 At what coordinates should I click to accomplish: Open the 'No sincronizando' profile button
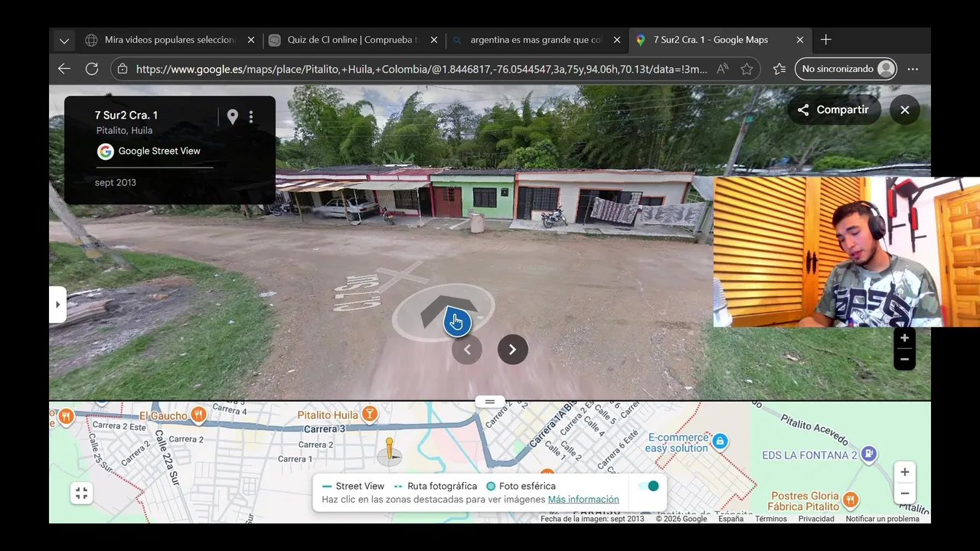[846, 69]
